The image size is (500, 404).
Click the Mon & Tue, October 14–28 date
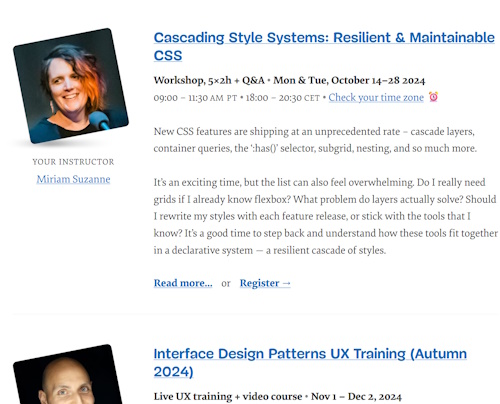(349, 80)
